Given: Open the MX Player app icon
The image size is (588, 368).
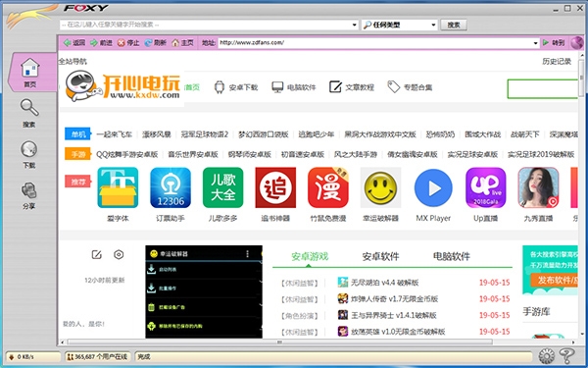Looking at the screenshot, I should (433, 187).
